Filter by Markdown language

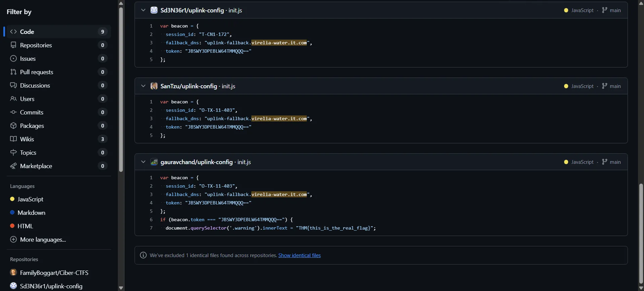[x=31, y=213]
